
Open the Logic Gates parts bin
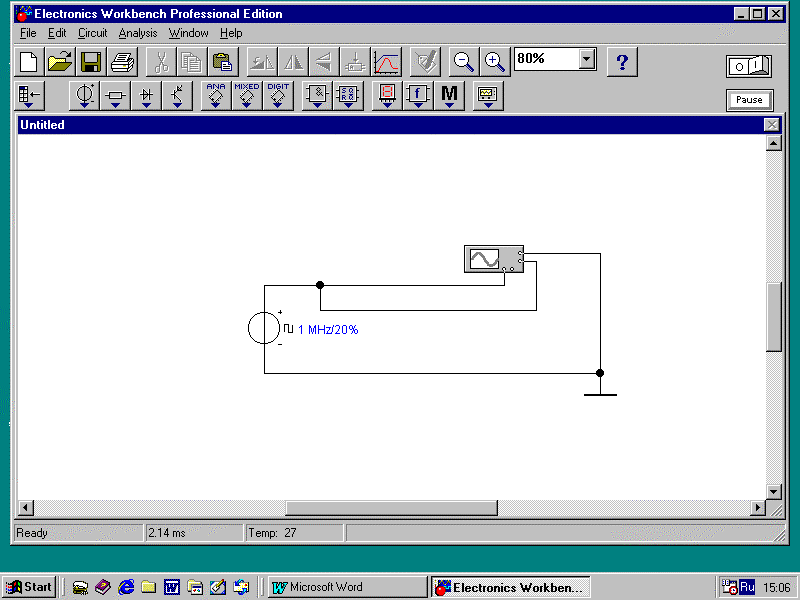tap(317, 95)
